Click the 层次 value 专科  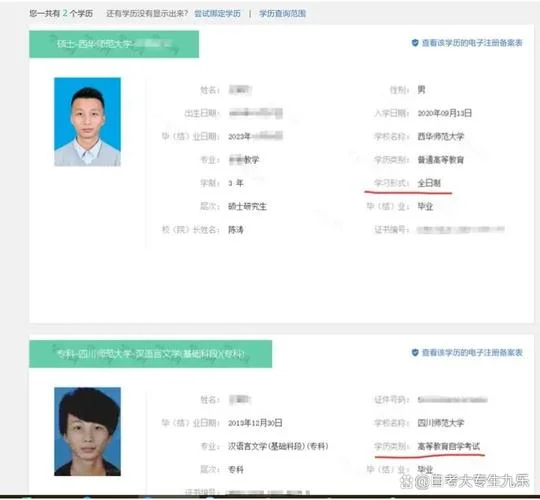tap(236, 469)
